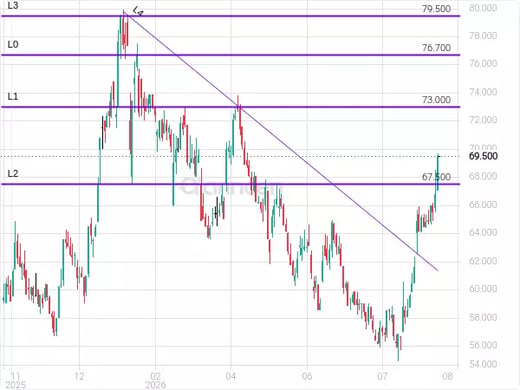Screen dimensions: 520x390
Task: Select the L3 line label
Action: pyautogui.click(x=13, y=6)
